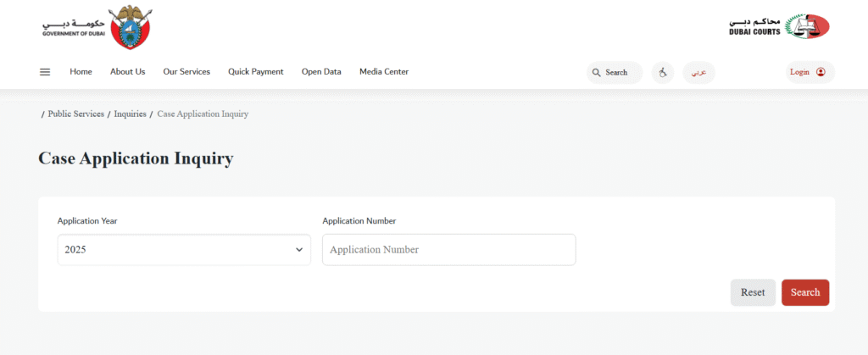
Task: Switch the site language to Arabic
Action: tap(698, 73)
